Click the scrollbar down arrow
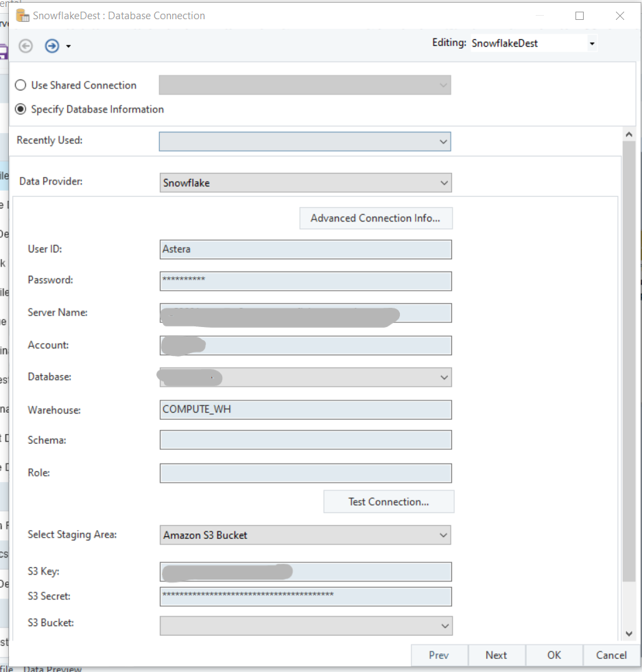The image size is (642, 672). pos(628,634)
